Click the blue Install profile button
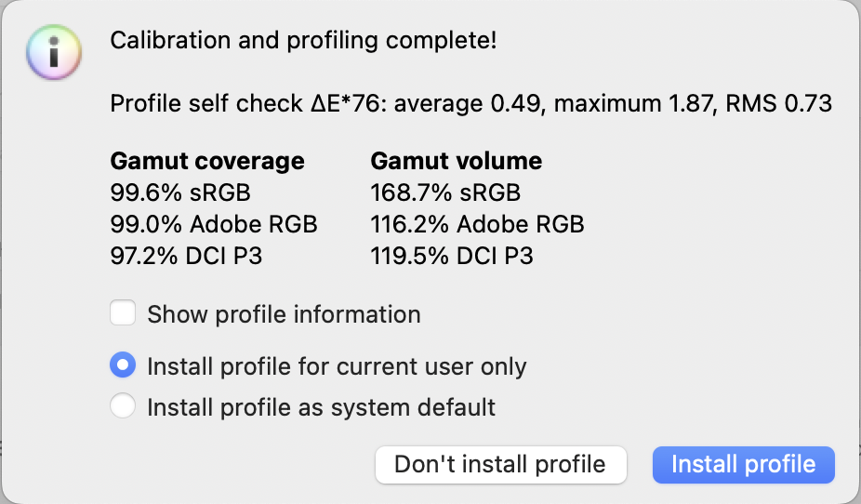861x504 pixels. (x=743, y=464)
